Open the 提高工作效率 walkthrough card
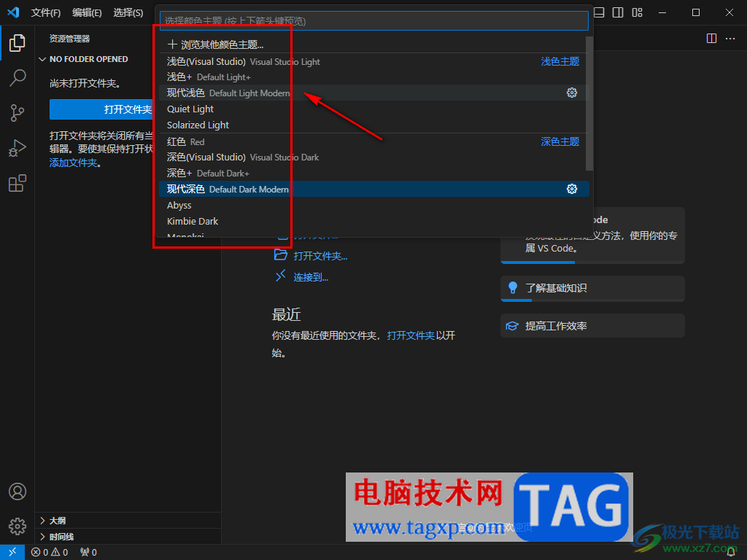This screenshot has width=747, height=560. point(592,326)
